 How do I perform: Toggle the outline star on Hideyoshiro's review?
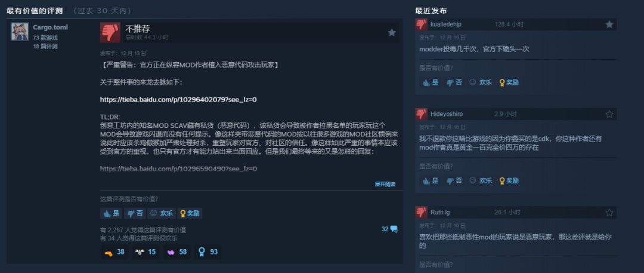pos(609,114)
